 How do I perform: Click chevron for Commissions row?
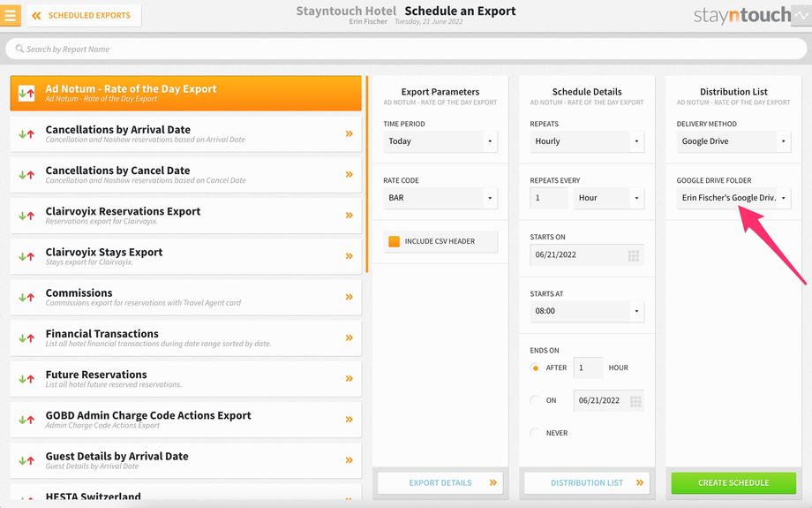349,297
